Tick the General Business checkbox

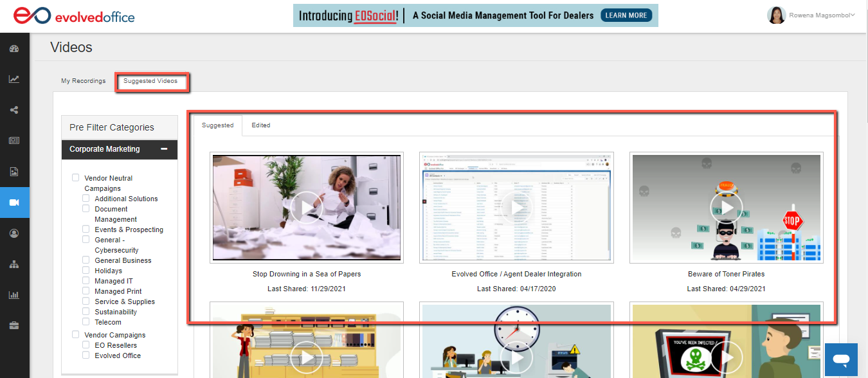86,260
